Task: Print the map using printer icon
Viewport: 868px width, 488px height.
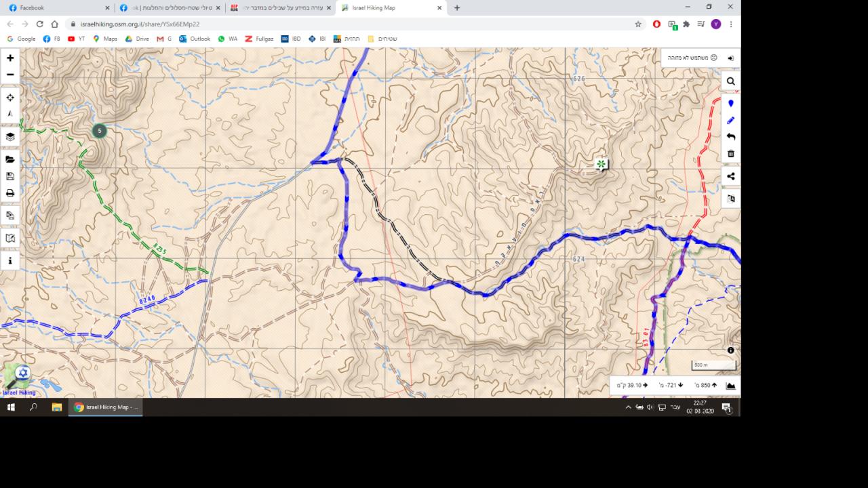Action: click(x=10, y=193)
